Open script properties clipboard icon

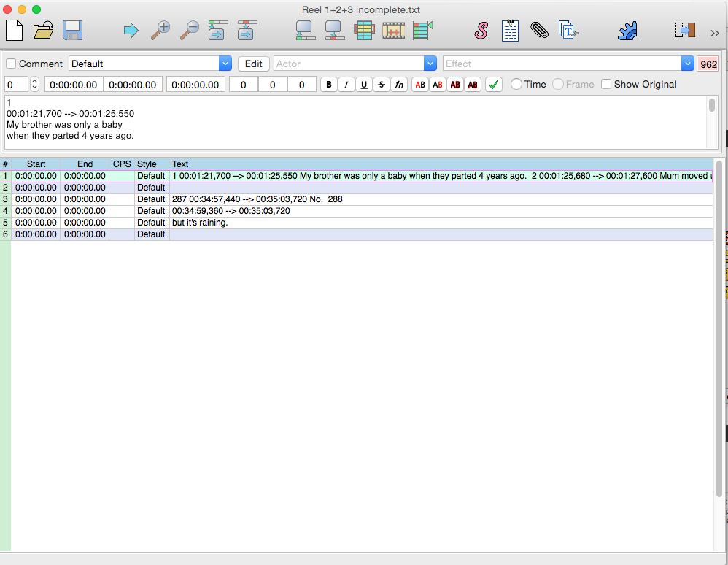pyautogui.click(x=510, y=31)
